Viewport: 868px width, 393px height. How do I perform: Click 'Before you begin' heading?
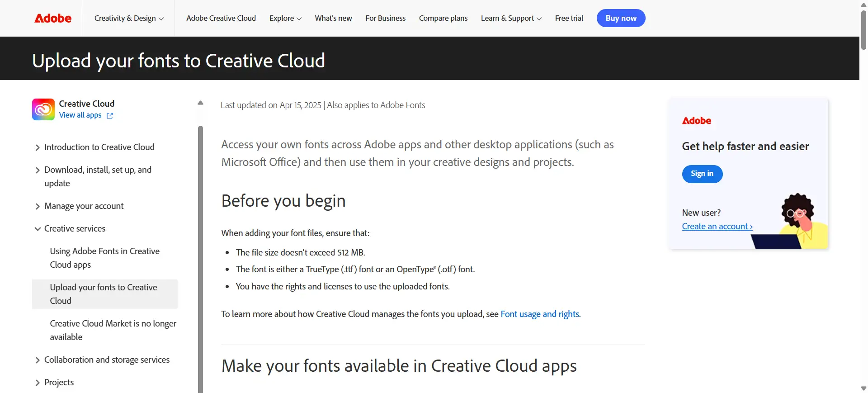coord(283,201)
